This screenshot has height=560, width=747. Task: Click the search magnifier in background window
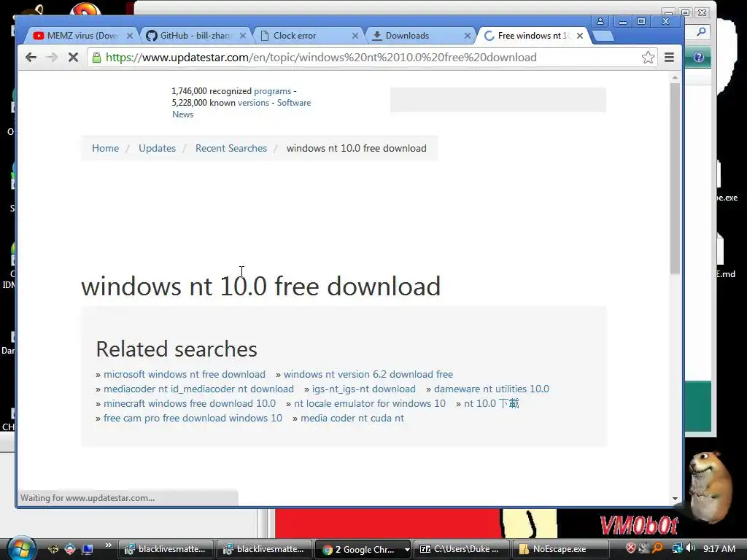coord(701,32)
